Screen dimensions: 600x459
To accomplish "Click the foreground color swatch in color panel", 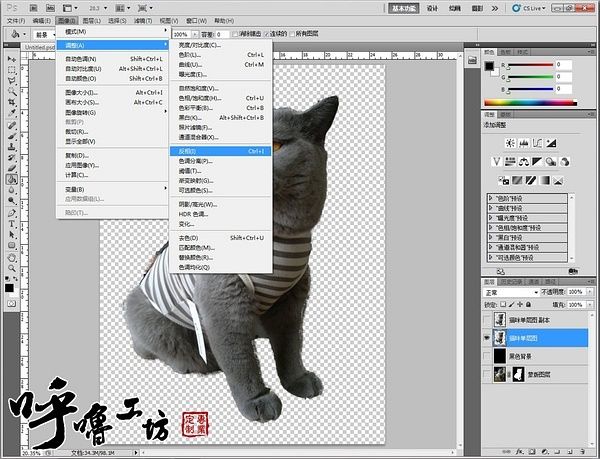I will 490,66.
